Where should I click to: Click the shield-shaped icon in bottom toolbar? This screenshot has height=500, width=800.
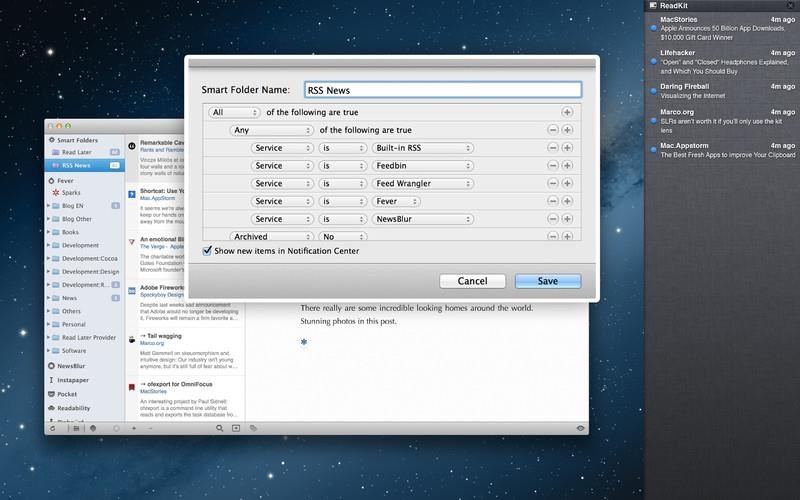tap(93, 429)
